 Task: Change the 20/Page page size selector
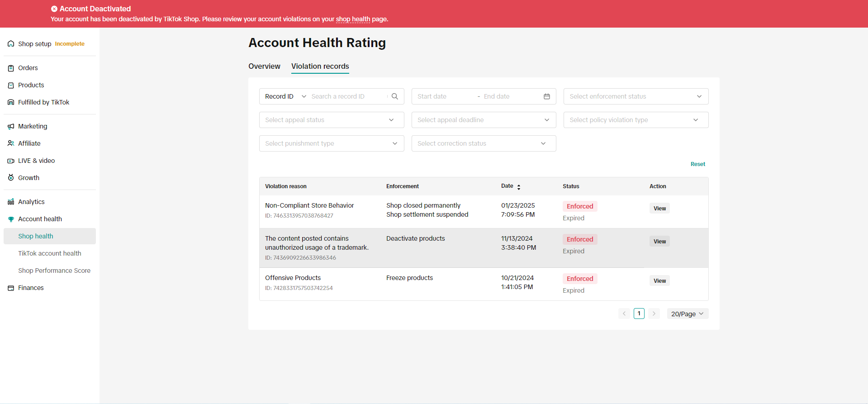click(x=687, y=314)
